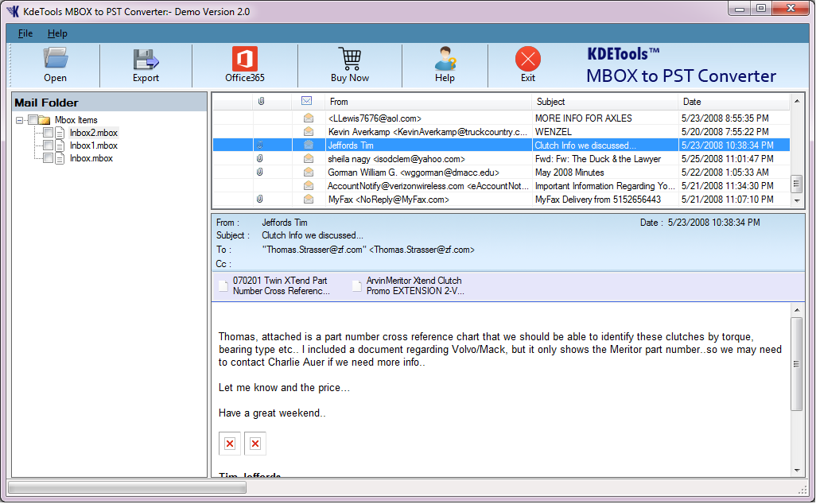Click the Open folder toolbar icon

[55, 60]
